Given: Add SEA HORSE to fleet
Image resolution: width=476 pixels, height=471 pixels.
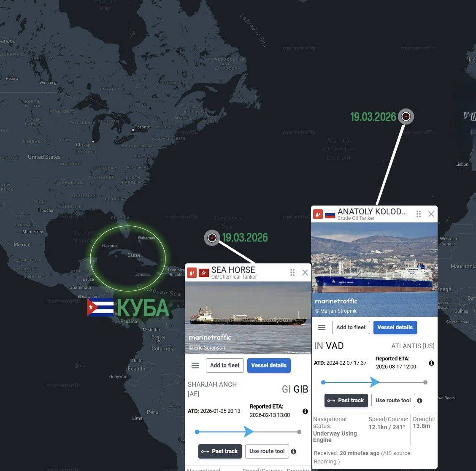Looking at the screenshot, I should [x=224, y=365].
